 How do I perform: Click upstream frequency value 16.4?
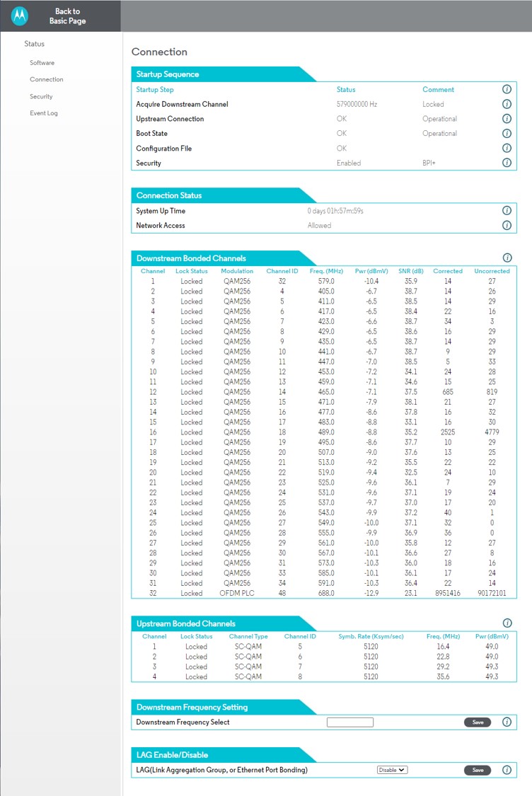tap(443, 646)
